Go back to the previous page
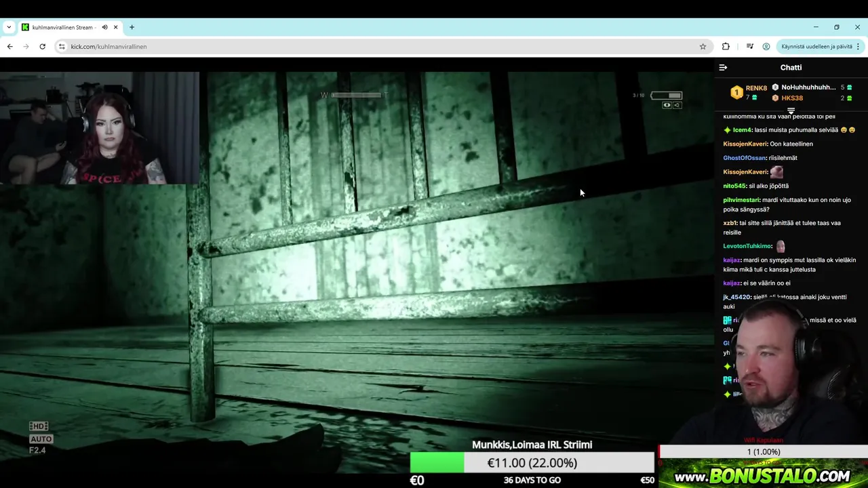Screen dimensions: 868x488 [x=9, y=47]
